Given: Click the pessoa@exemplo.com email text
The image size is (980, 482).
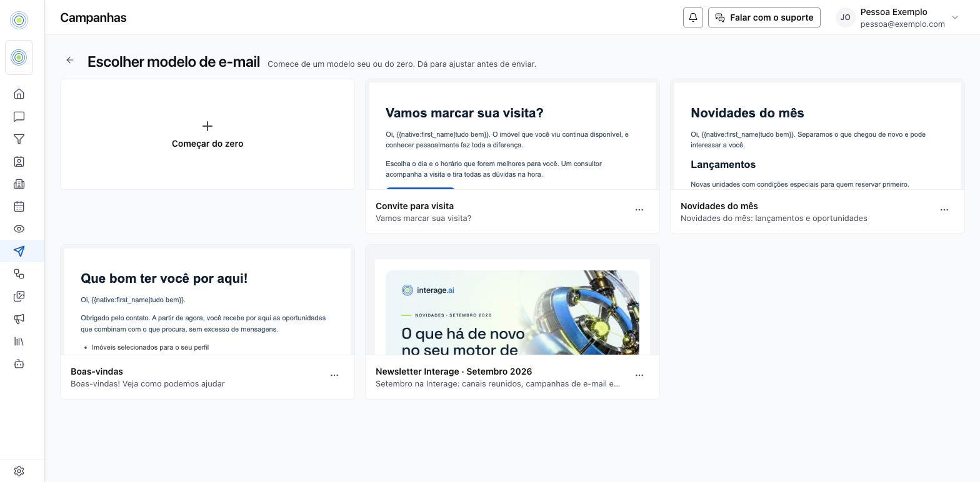Looking at the screenshot, I should pyautogui.click(x=902, y=24).
